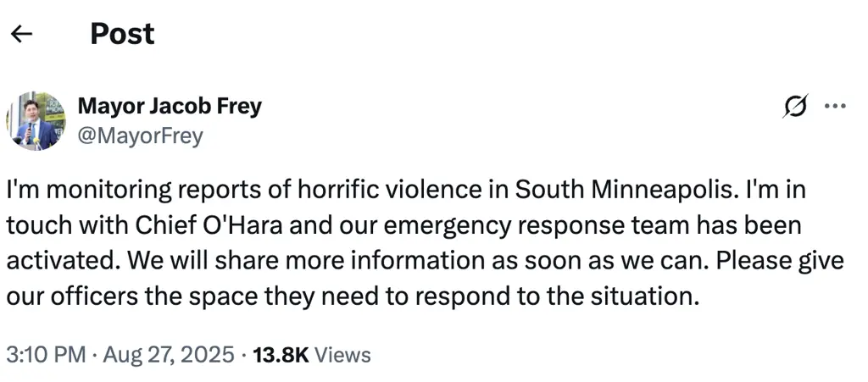Open the Grok explain-post icon
868x382 pixels.
tap(796, 107)
